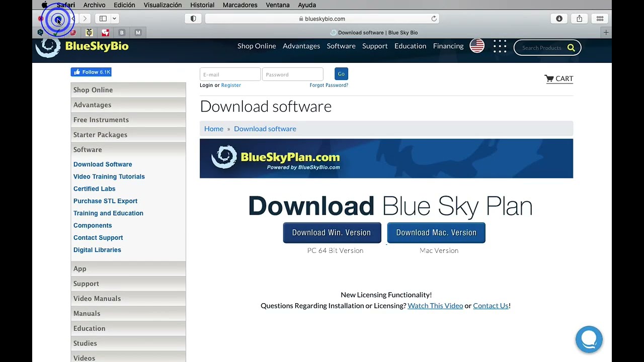
Task: Open Education in top navigation
Action: coord(410,46)
